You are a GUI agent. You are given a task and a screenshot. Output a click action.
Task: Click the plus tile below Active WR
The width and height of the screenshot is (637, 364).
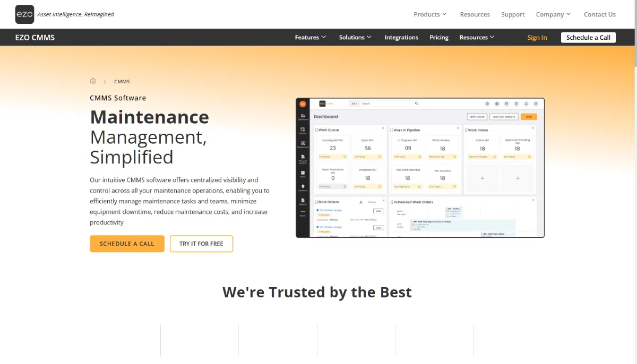(x=483, y=178)
